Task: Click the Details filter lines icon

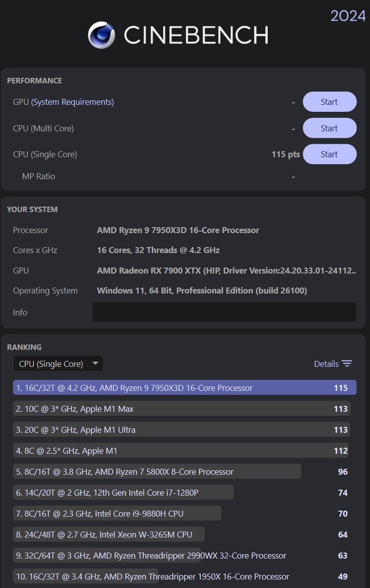Action: point(347,364)
